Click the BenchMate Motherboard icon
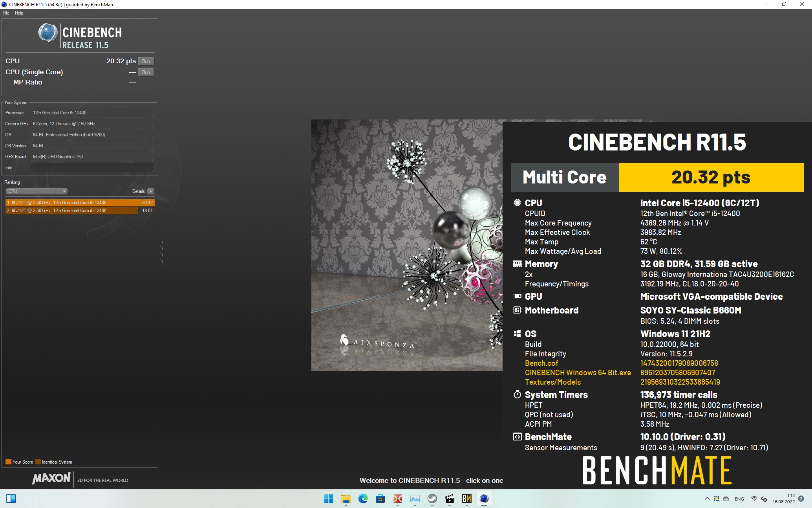The image size is (812, 508). point(517,310)
